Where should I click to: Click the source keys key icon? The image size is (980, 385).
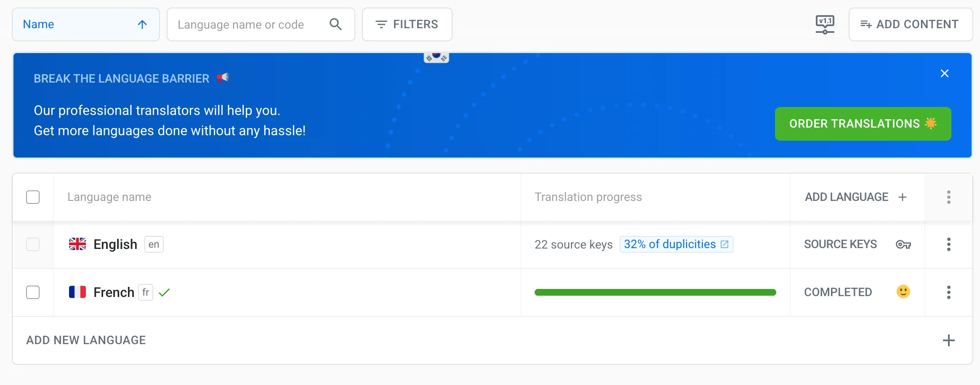point(903,244)
